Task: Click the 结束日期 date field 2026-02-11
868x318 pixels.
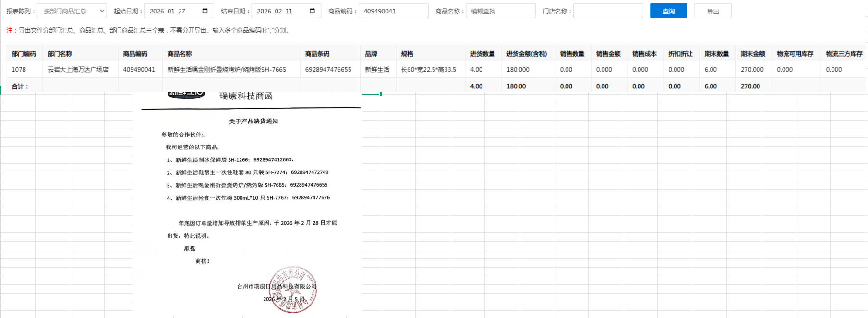Action: point(280,11)
